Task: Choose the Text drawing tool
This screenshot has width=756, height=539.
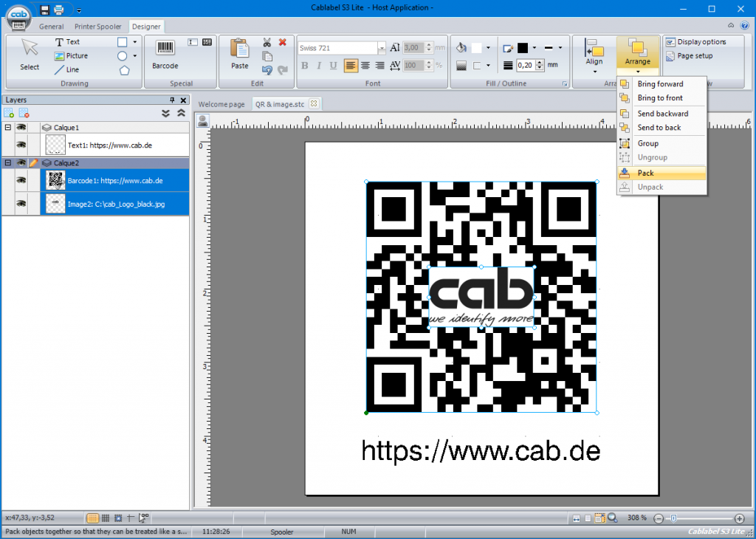Action: 67,42
